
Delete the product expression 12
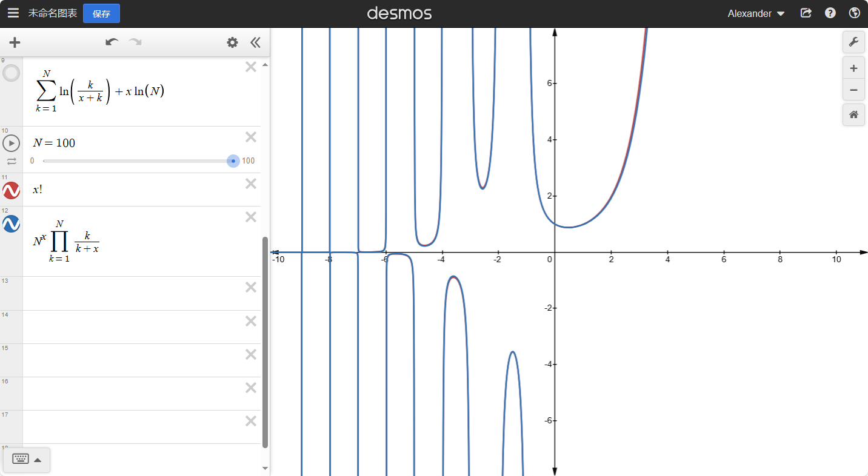tap(251, 217)
